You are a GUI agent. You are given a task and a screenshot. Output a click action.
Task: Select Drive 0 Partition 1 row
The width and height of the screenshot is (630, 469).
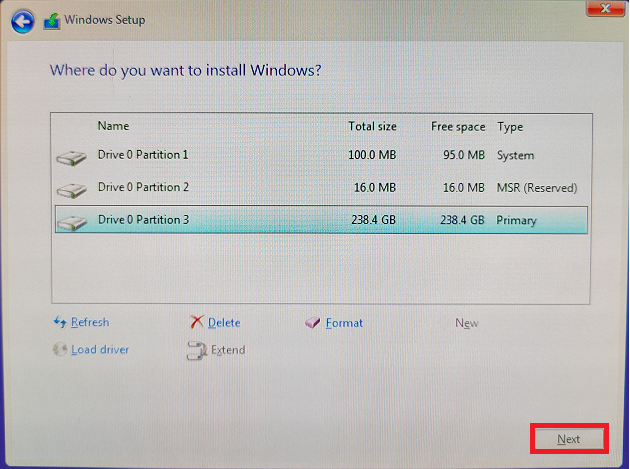coord(321,155)
